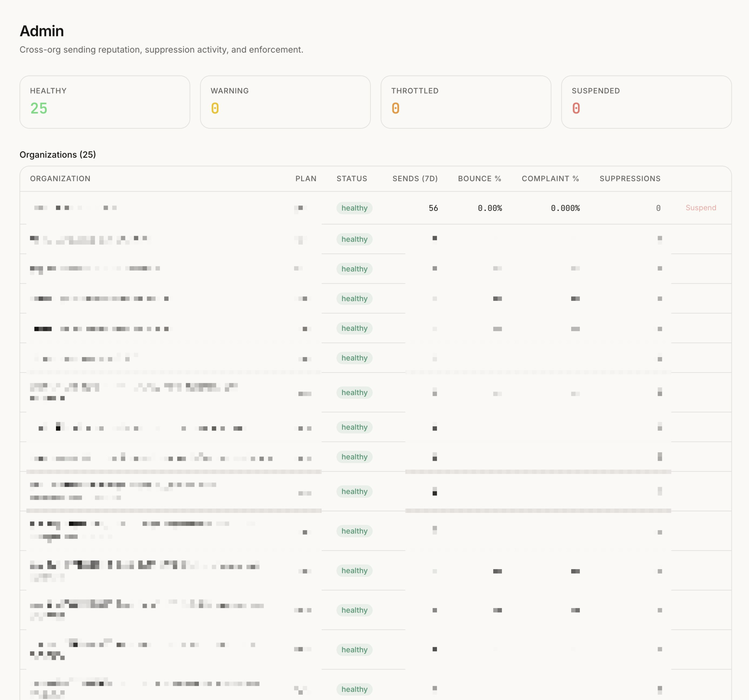Click the cross-org sending reputation subtitle
749x700 pixels.
click(x=161, y=50)
